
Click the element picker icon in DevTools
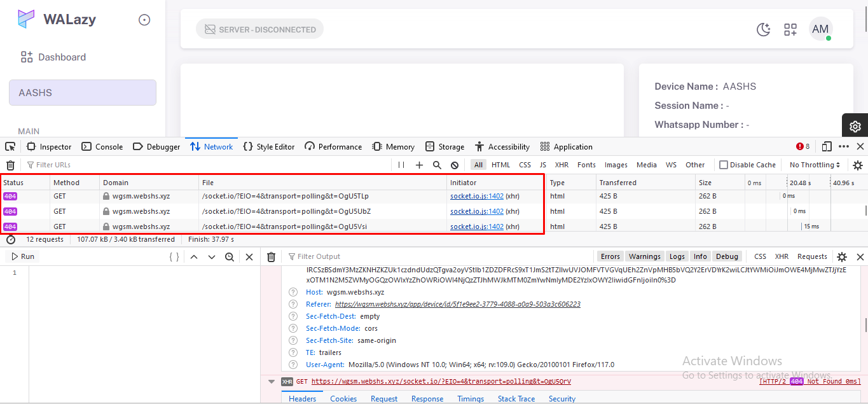pos(10,147)
